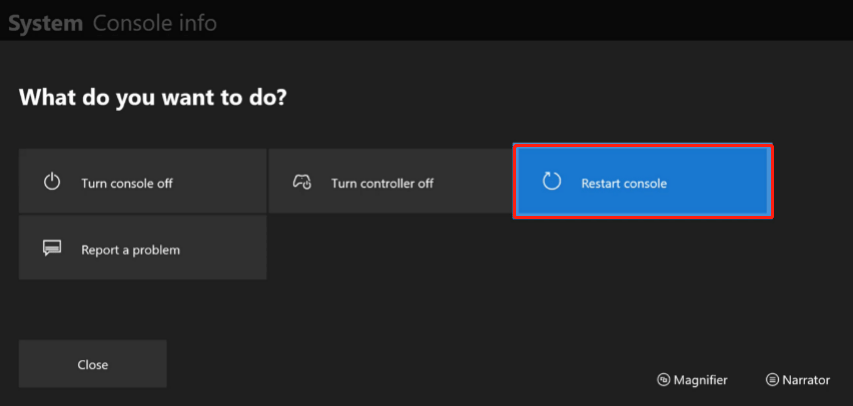
Task: Click the Magnifier text label
Action: [x=700, y=380]
